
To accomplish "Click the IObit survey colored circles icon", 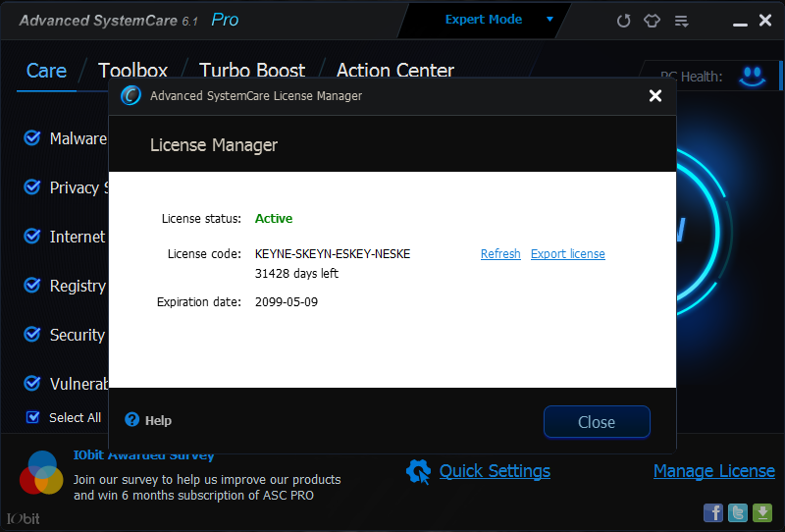I will [41, 472].
